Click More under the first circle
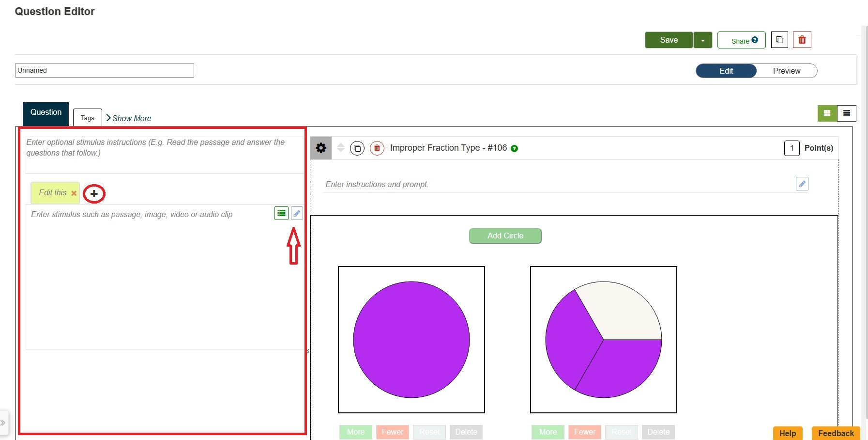 (356, 432)
